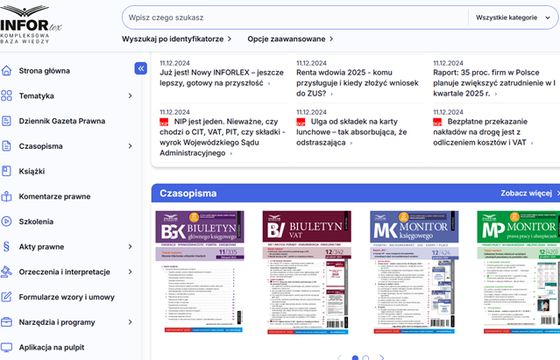Image resolution: width=560 pixels, height=360 pixels.
Task: Open Komentarze prawne menu item
Action: click(55, 196)
